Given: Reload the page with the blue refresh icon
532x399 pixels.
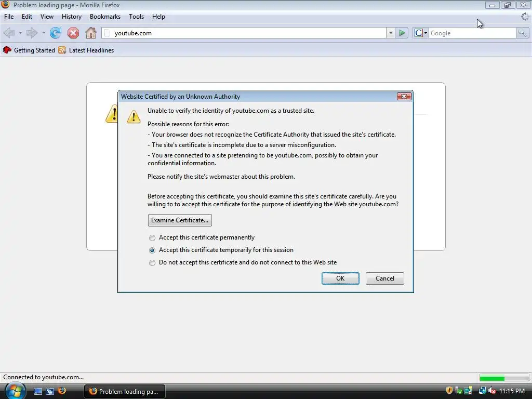Looking at the screenshot, I should point(55,33).
